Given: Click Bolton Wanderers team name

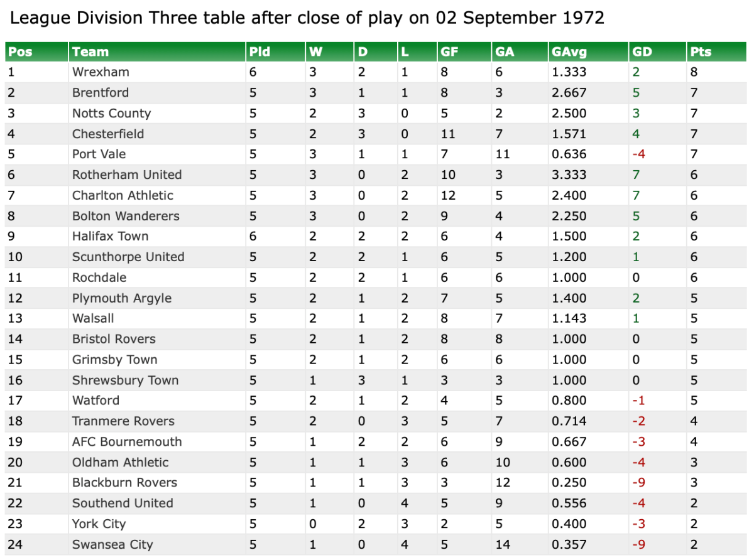Looking at the screenshot, I should (126, 216).
